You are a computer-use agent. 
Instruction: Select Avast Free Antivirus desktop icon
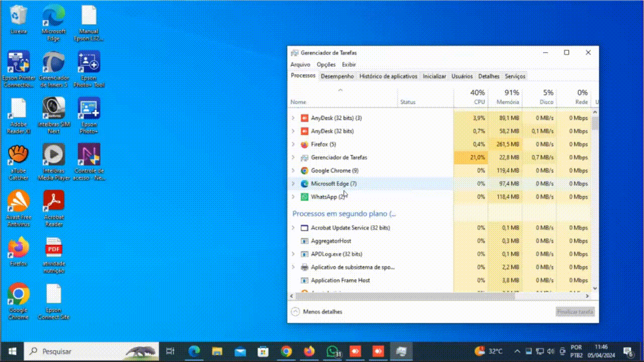point(19,209)
